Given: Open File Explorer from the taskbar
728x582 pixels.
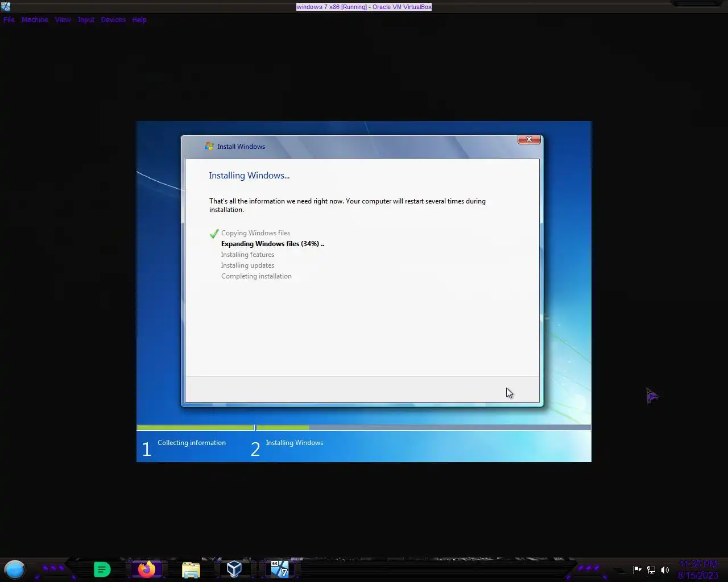Looking at the screenshot, I should pos(191,569).
